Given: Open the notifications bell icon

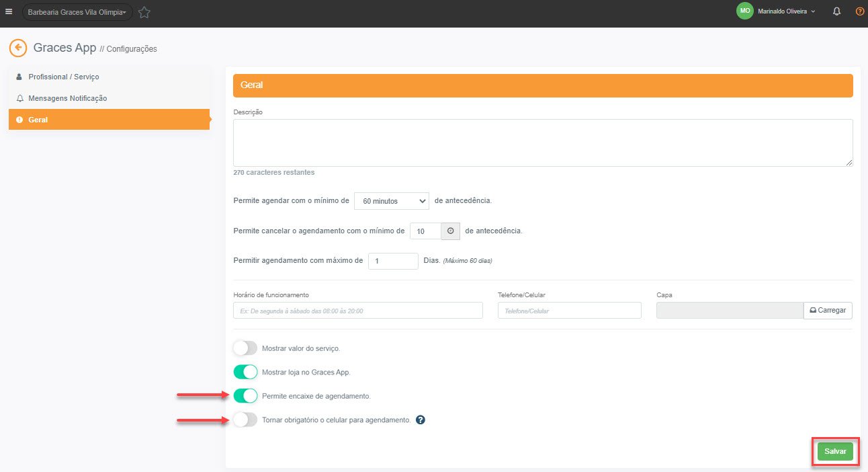Looking at the screenshot, I should [x=836, y=11].
